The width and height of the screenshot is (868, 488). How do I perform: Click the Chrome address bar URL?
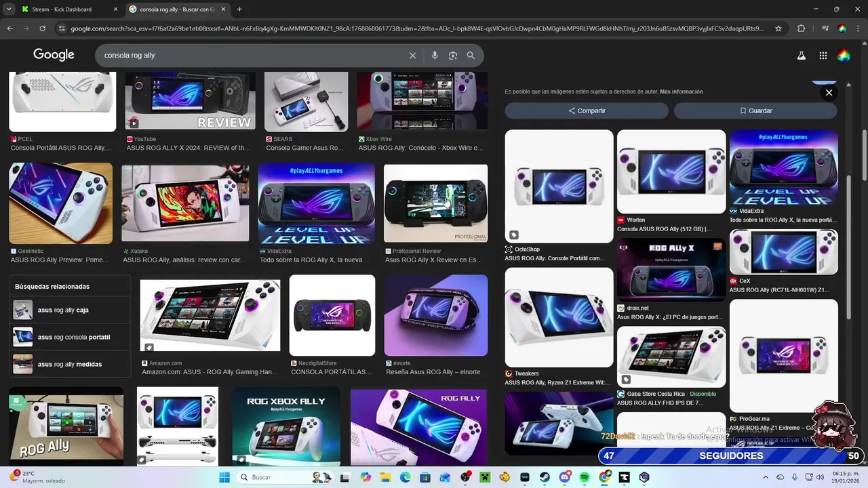(x=417, y=28)
